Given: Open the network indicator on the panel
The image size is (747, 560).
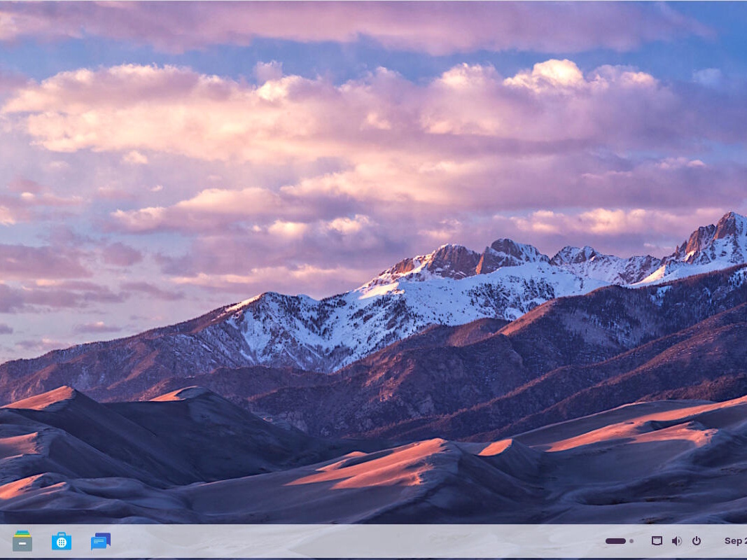Looking at the screenshot, I should [x=657, y=540].
